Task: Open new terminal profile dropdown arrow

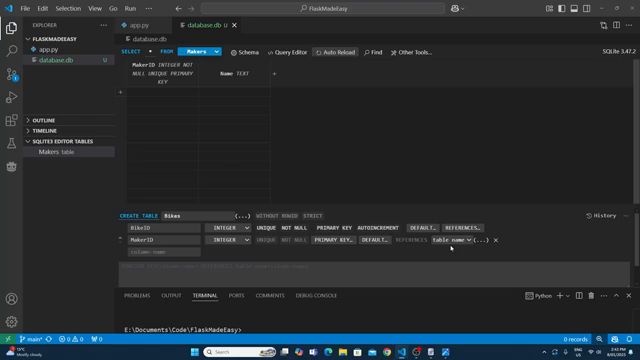Action: (x=568, y=296)
